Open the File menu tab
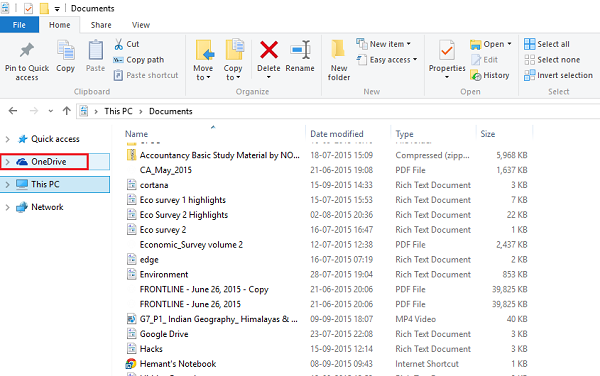This screenshot has height=376, width=600. 19,25
